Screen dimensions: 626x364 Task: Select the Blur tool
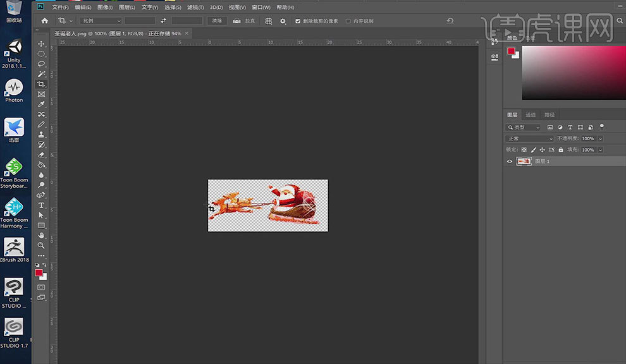(x=41, y=175)
